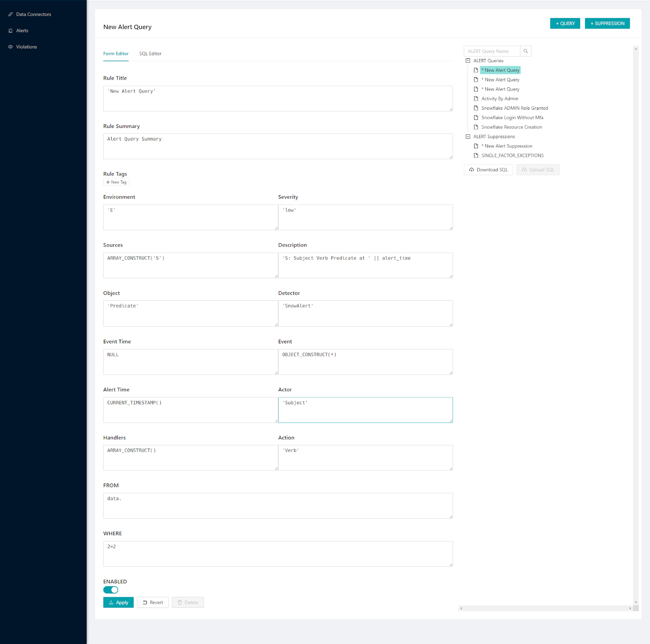
Task: Open the Violations eye icon
Action: point(11,47)
